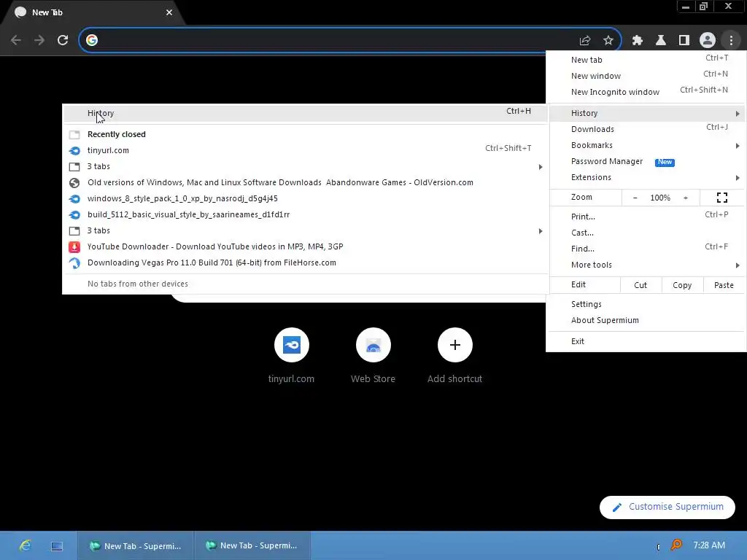The height and width of the screenshot is (560, 747).
Task: Open Downloads from the menu
Action: coord(648,129)
